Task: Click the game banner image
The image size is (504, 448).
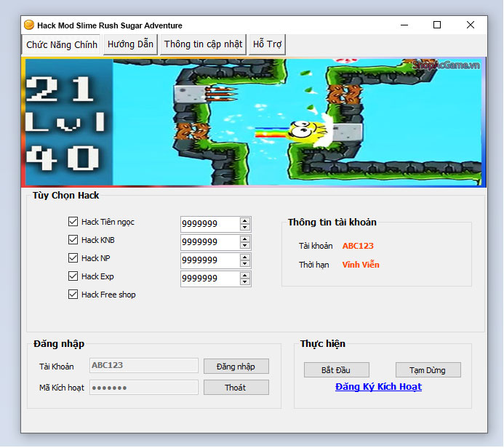Action: tap(254, 122)
